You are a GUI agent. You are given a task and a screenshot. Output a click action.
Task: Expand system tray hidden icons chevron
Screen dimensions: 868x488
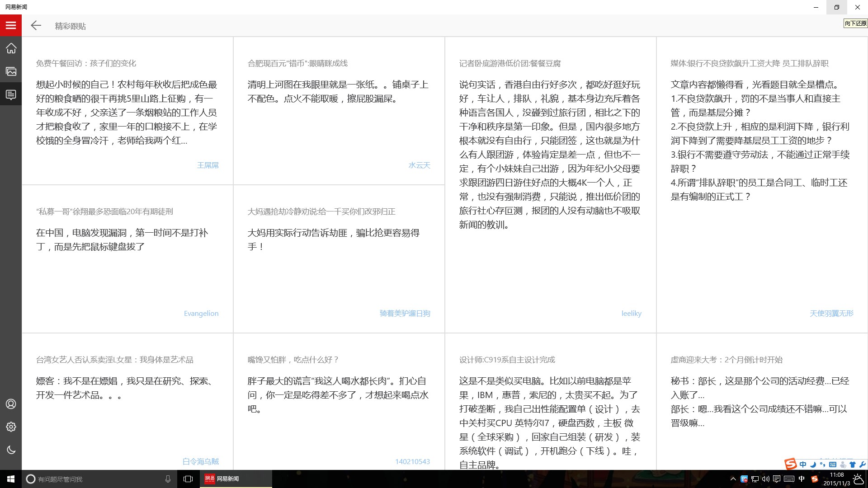733,479
